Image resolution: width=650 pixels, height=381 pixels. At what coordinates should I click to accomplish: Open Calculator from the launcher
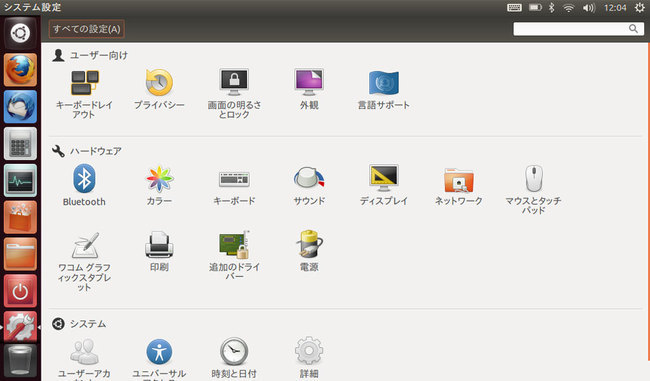[x=20, y=143]
